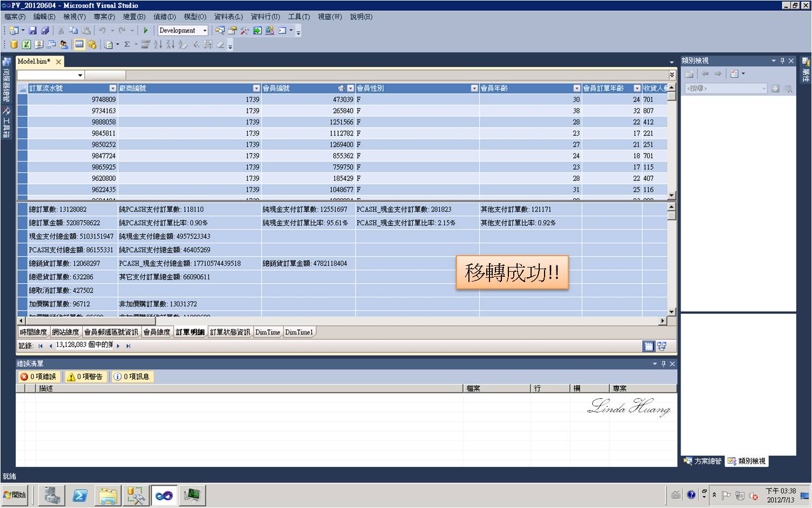812x508 pixels.
Task: Jump to the last record with navigation button
Action: (x=128, y=345)
